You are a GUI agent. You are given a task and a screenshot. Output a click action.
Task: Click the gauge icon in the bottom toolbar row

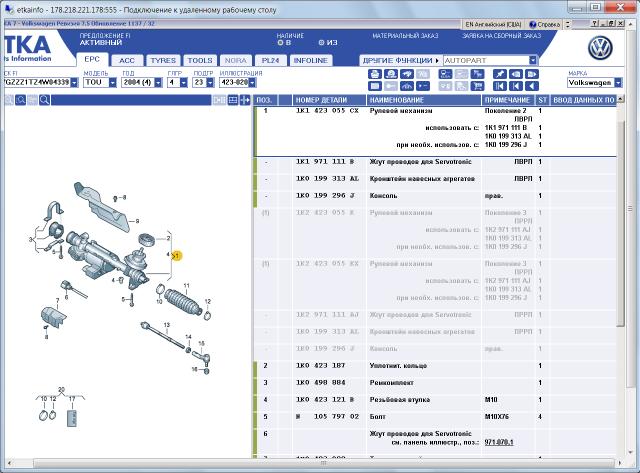tap(407, 86)
